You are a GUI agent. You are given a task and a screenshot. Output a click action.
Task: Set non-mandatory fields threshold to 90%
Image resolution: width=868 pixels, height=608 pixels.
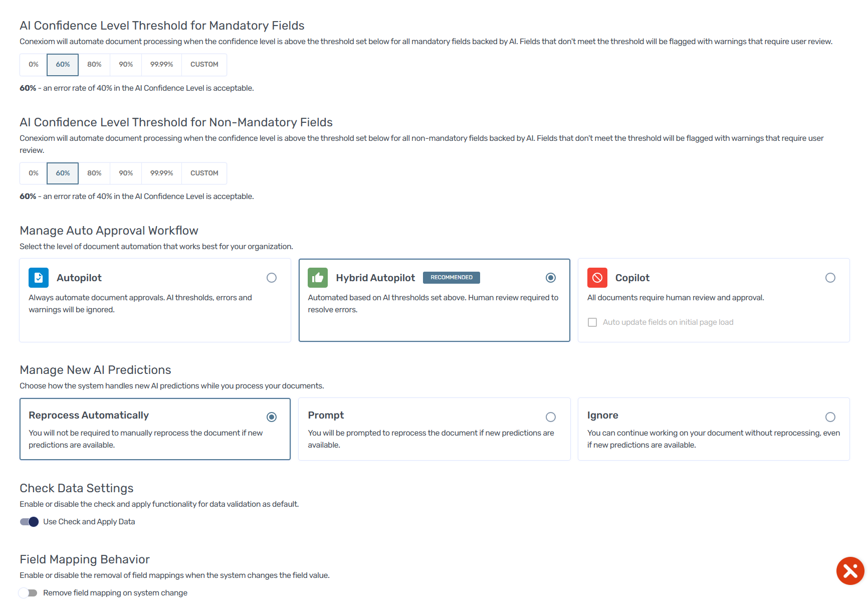126,173
